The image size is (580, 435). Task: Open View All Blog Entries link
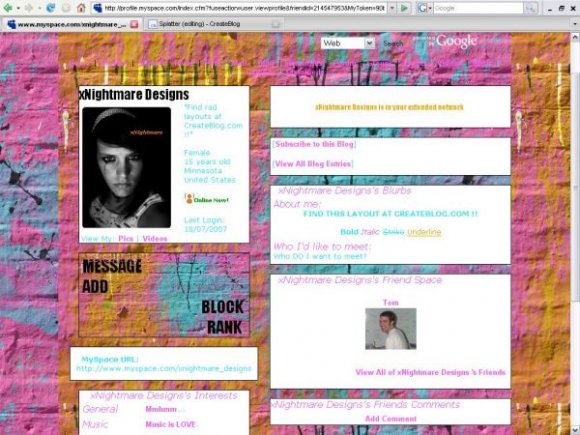[313, 163]
